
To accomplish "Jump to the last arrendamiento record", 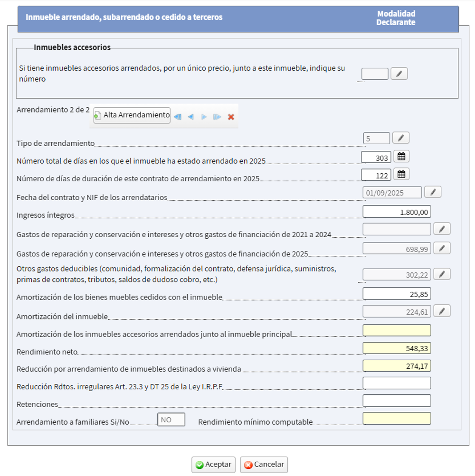I will [217, 115].
